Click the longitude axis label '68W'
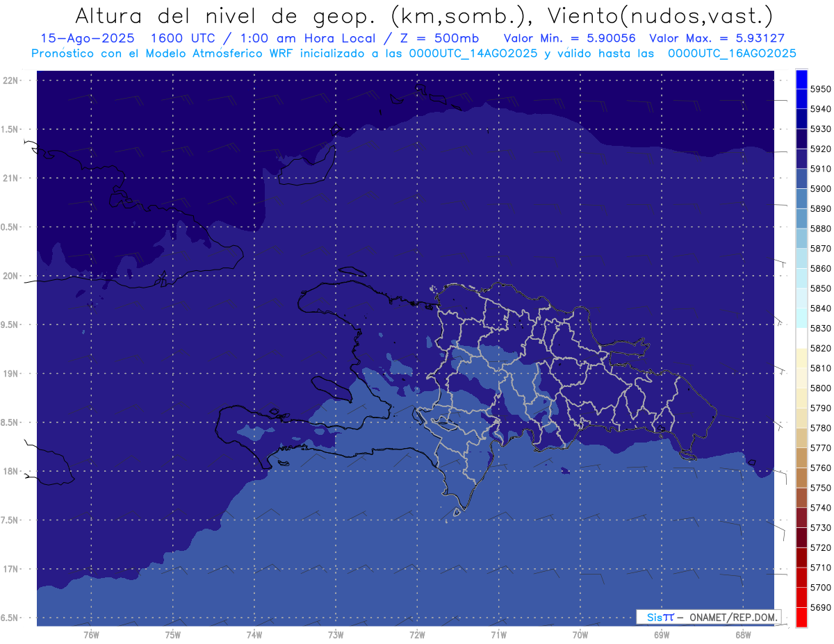The width and height of the screenshot is (834, 644). coord(743,635)
